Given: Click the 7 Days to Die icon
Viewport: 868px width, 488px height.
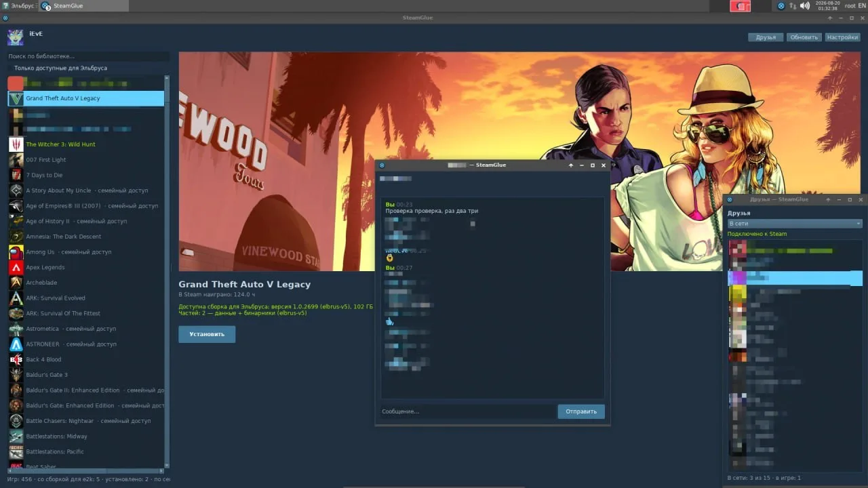Looking at the screenshot, I should point(16,176).
